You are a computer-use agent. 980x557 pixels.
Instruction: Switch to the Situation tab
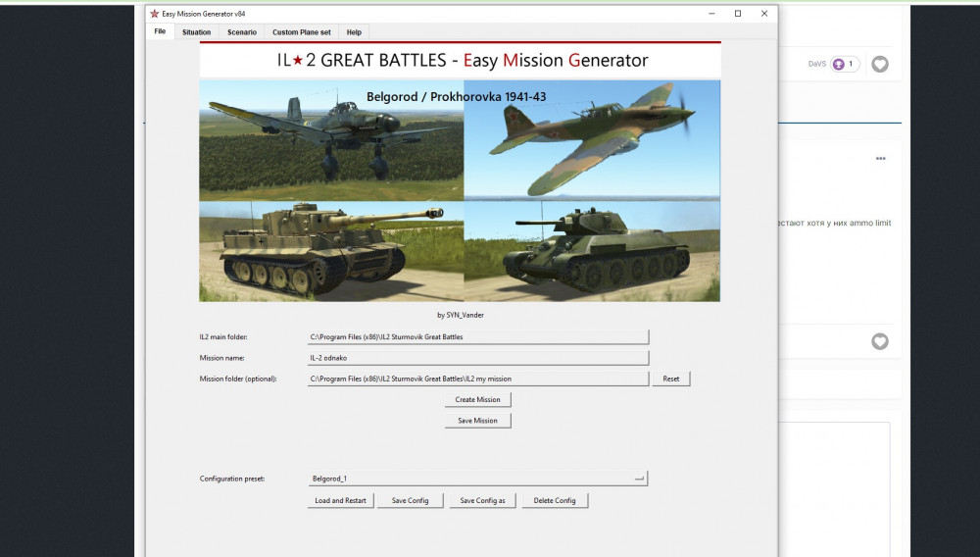click(196, 32)
